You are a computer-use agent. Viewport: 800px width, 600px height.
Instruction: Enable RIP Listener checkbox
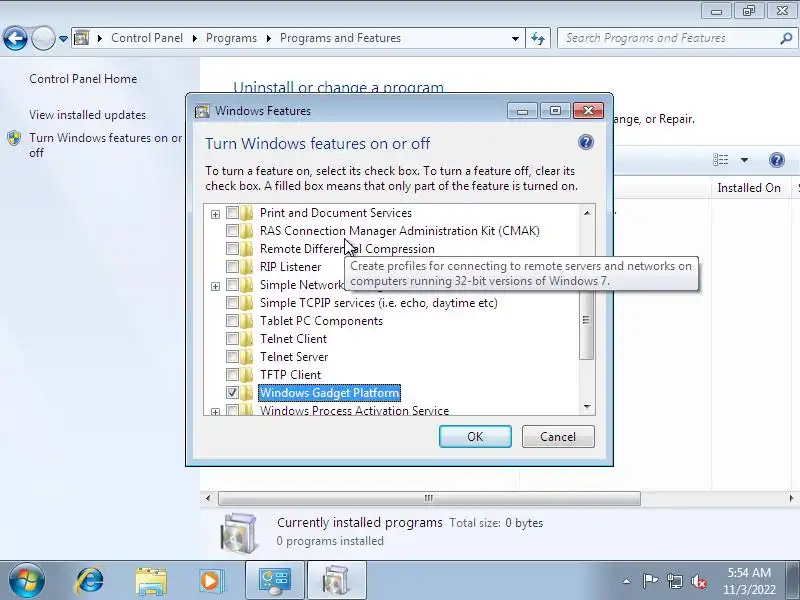tap(232, 267)
